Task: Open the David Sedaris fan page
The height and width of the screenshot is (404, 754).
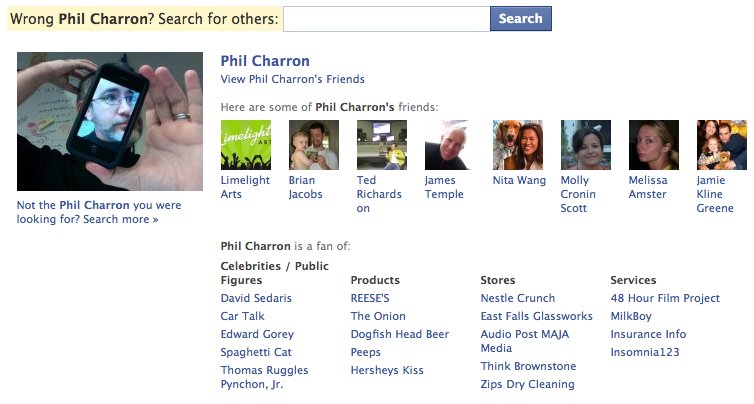Action: click(256, 298)
